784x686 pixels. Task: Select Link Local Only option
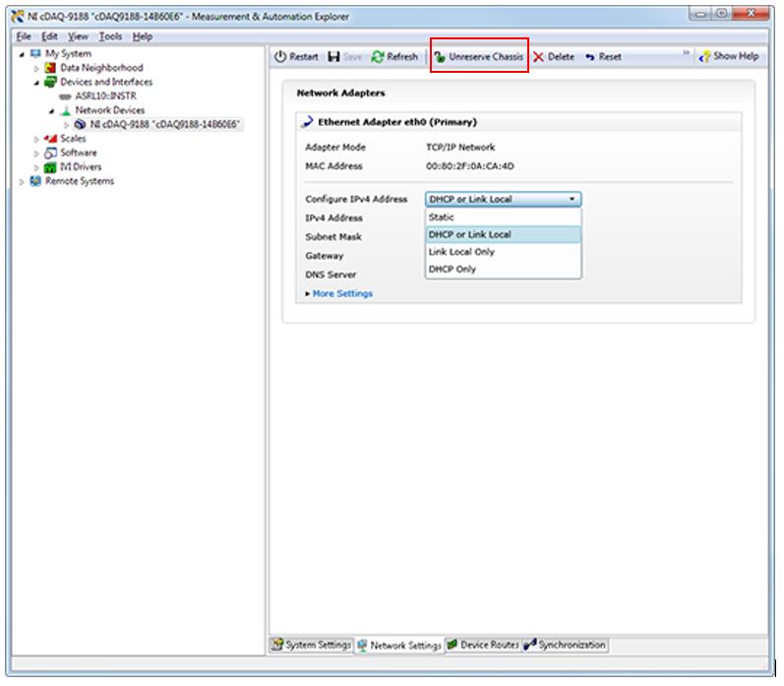pyautogui.click(x=504, y=252)
